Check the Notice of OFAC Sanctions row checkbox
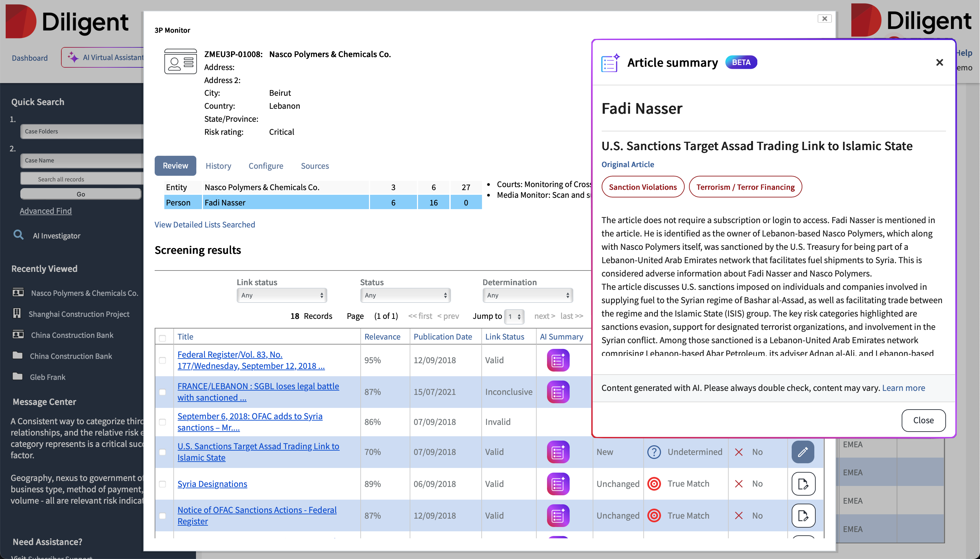This screenshot has width=980, height=559. pos(162,516)
